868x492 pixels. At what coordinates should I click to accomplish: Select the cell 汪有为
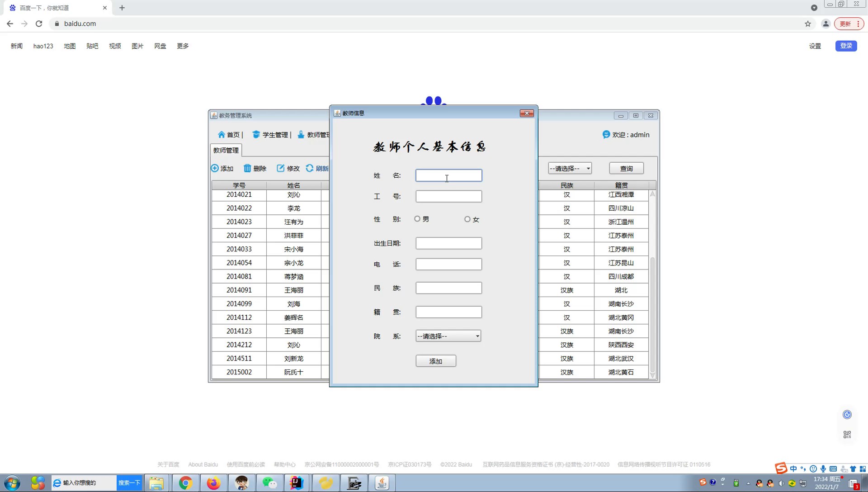pyautogui.click(x=294, y=222)
